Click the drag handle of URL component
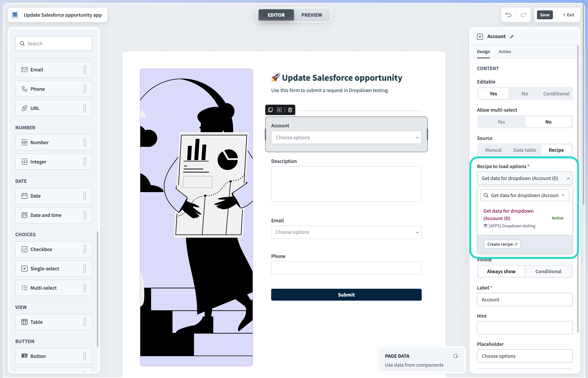This screenshot has width=588, height=378. tap(85, 108)
